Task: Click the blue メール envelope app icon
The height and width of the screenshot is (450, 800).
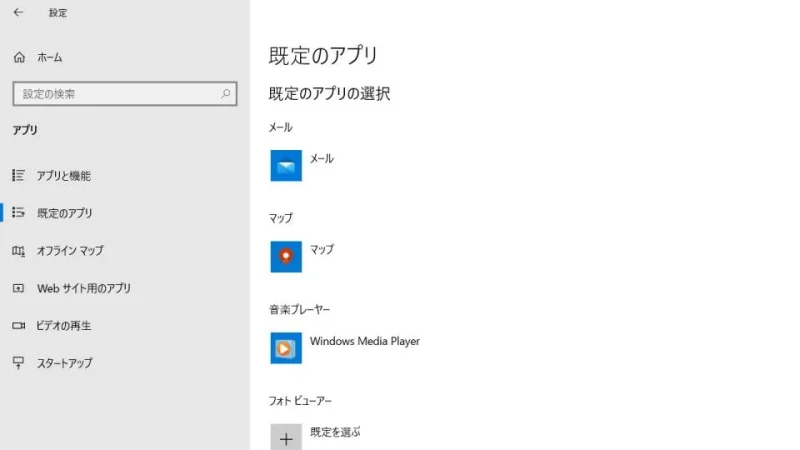Action: coord(286,166)
